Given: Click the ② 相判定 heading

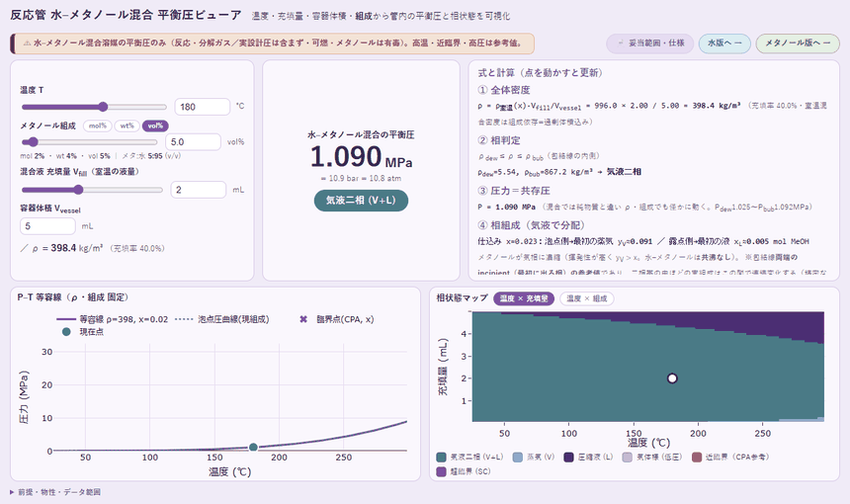Looking at the screenshot, I should [499, 140].
